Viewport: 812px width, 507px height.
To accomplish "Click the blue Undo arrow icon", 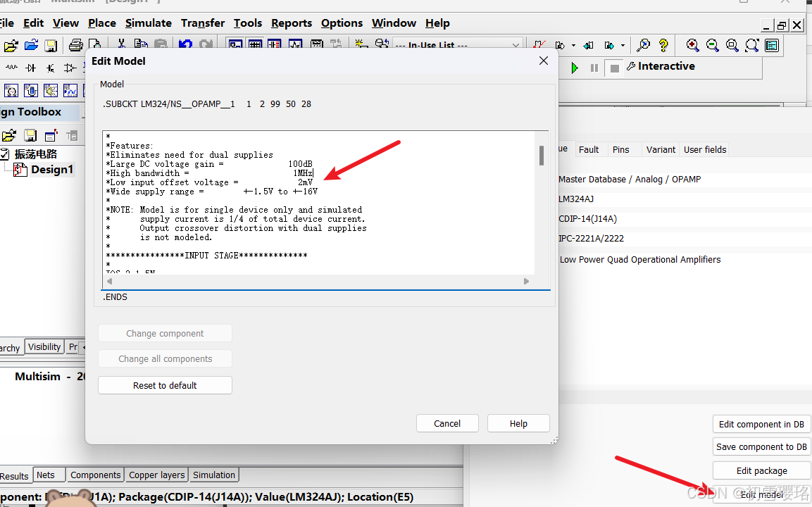I will pyautogui.click(x=185, y=44).
